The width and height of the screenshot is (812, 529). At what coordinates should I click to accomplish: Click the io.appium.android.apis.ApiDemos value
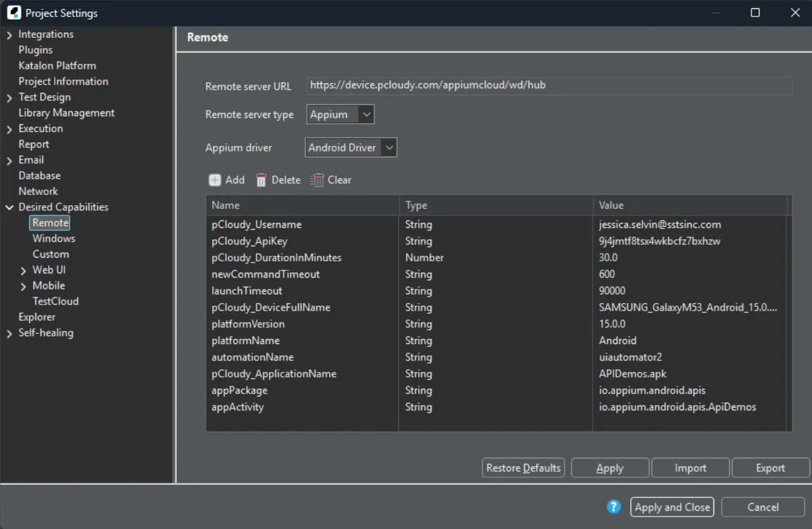(678, 407)
